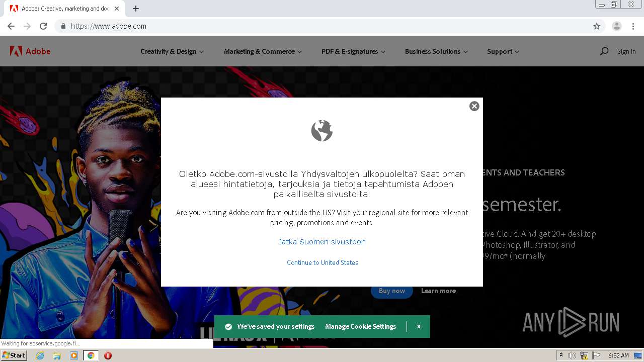Open a new tab with the plus button
Viewport: 644px width, 362px height.
pos(136,9)
